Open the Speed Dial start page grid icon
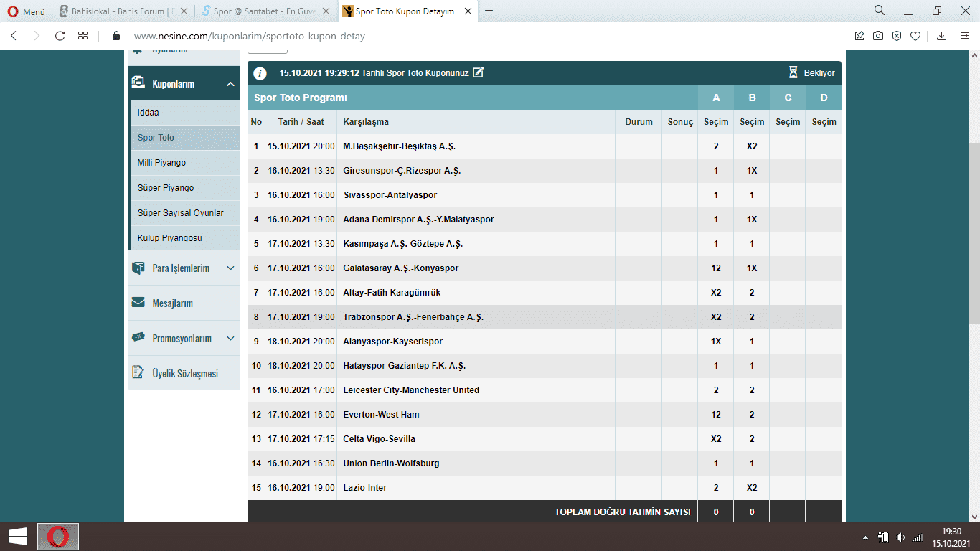Screen dimensions: 980x551 83,36
